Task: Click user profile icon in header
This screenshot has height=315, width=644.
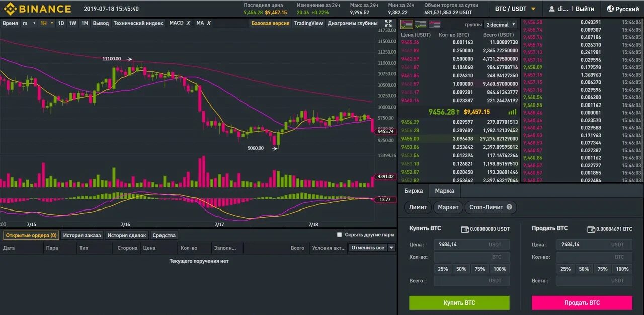Action: pos(552,9)
